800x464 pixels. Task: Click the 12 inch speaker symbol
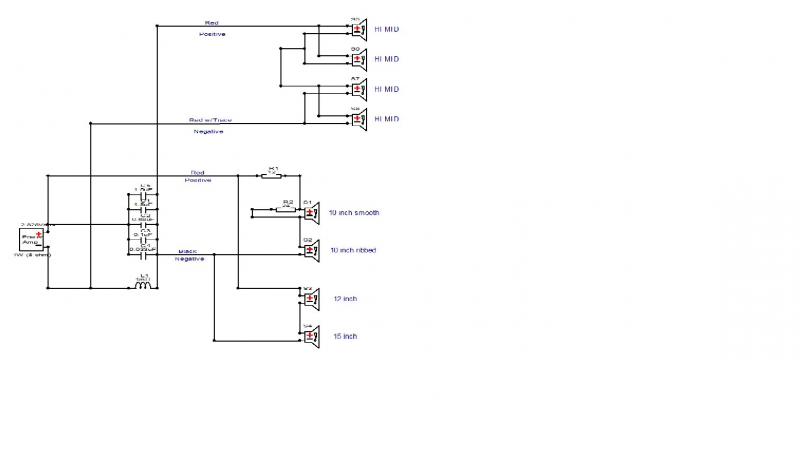pos(310,298)
